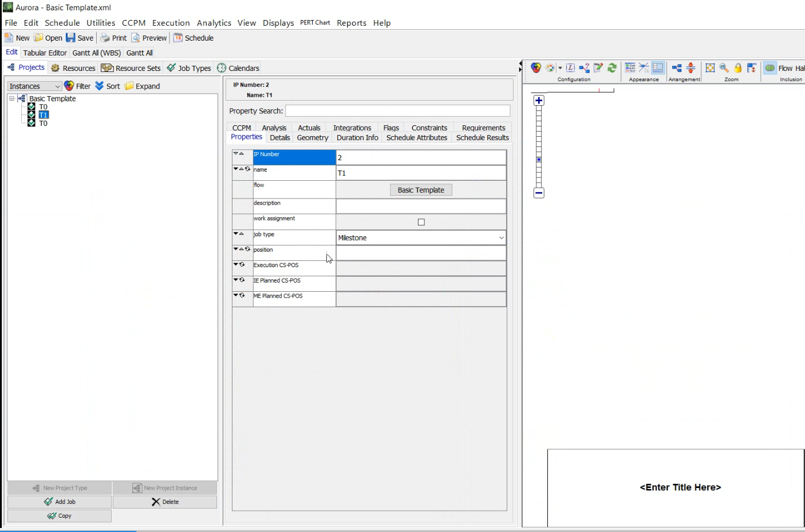805x532 pixels.
Task: Click the plus button on zoom slider
Action: (539, 101)
